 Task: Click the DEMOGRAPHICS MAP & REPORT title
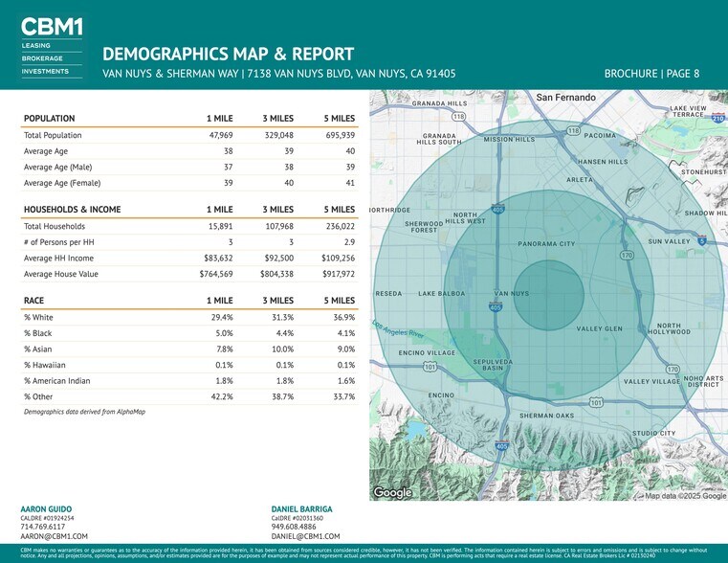tap(228, 54)
